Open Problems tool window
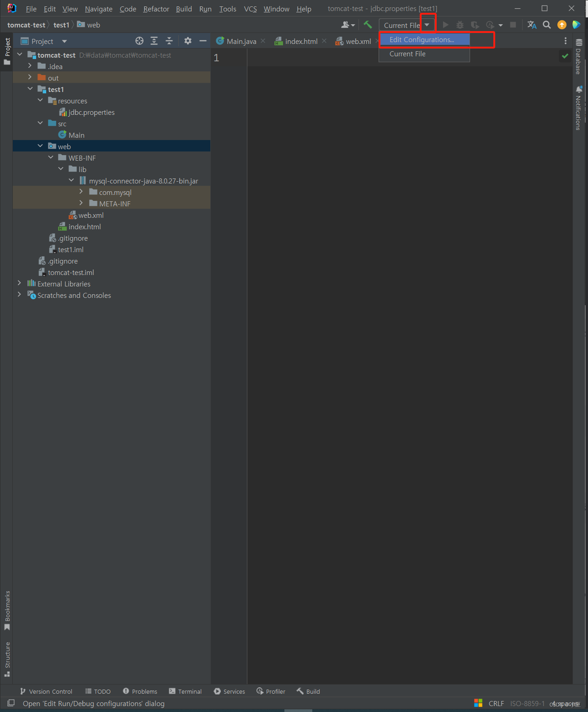Viewport: 588px width, 712px height. (140, 691)
